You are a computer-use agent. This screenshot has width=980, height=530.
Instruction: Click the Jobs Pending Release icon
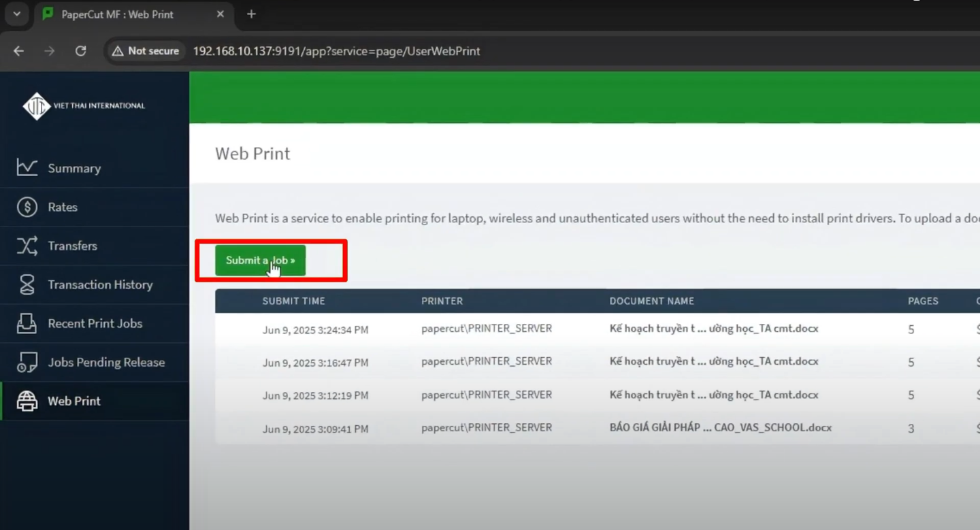(27, 362)
